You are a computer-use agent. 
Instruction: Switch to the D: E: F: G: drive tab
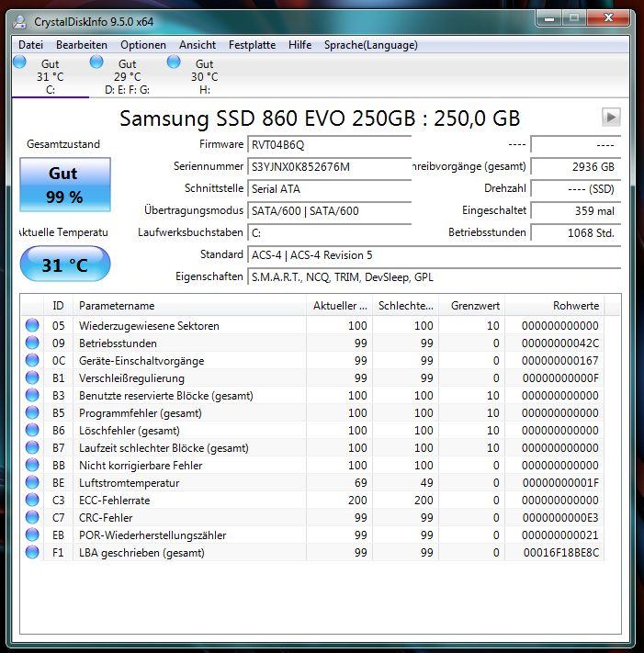[128, 76]
